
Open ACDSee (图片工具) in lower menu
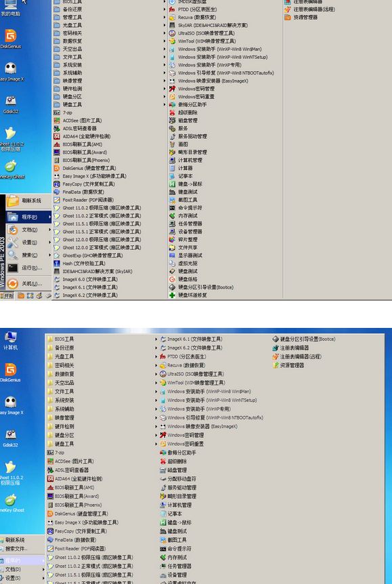tap(70, 461)
